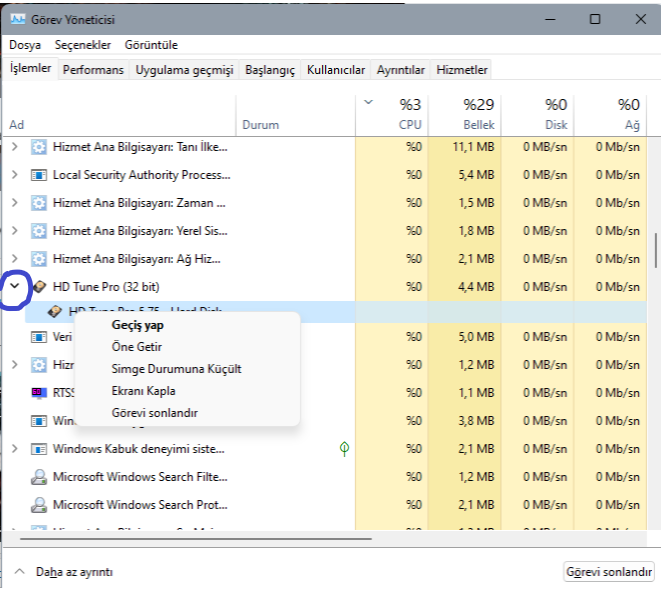Image resolution: width=665 pixels, height=589 pixels.
Task: Select the Microsoft Windows Search Prot row name
Action: (140, 505)
